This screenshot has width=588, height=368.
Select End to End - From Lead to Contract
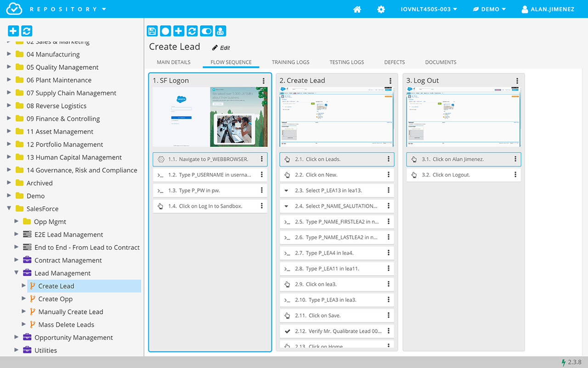point(87,247)
